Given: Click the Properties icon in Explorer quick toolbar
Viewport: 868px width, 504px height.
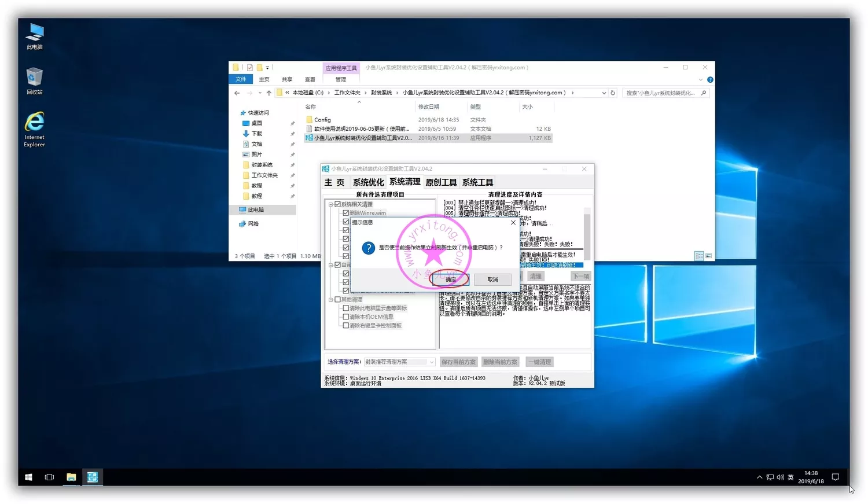Looking at the screenshot, I should (x=250, y=68).
